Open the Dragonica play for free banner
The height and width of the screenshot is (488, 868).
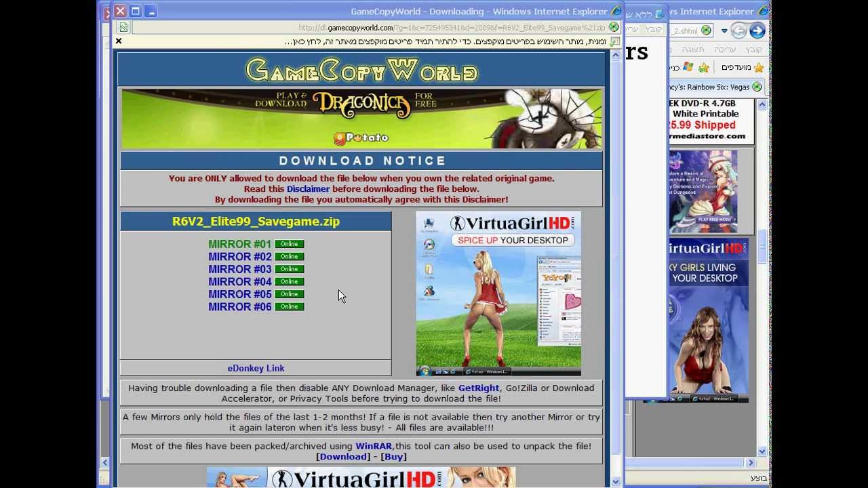(361, 119)
